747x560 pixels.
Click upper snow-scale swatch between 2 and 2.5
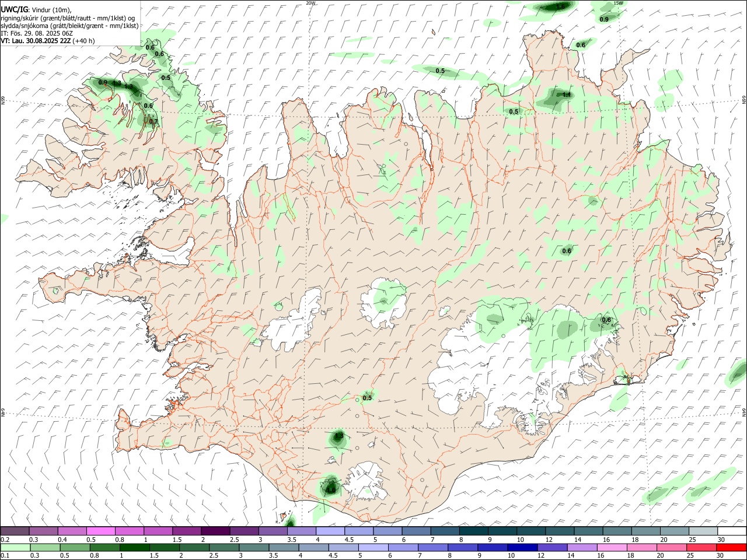215,531
